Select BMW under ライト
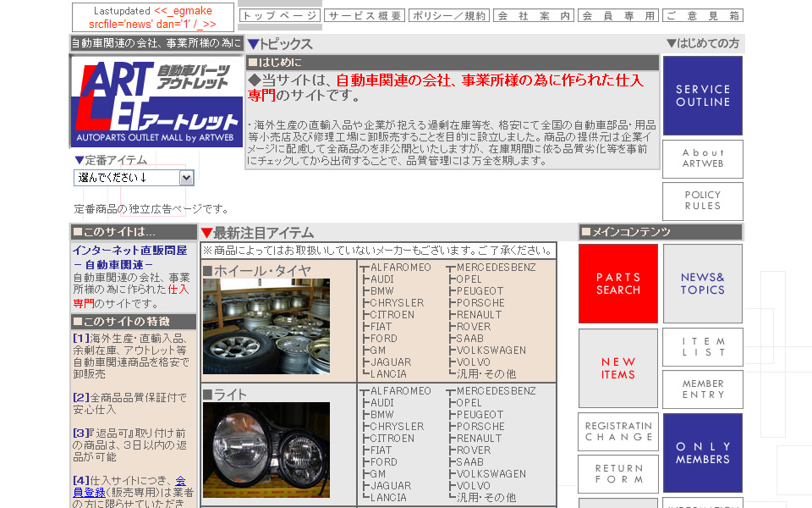 pos(382,415)
